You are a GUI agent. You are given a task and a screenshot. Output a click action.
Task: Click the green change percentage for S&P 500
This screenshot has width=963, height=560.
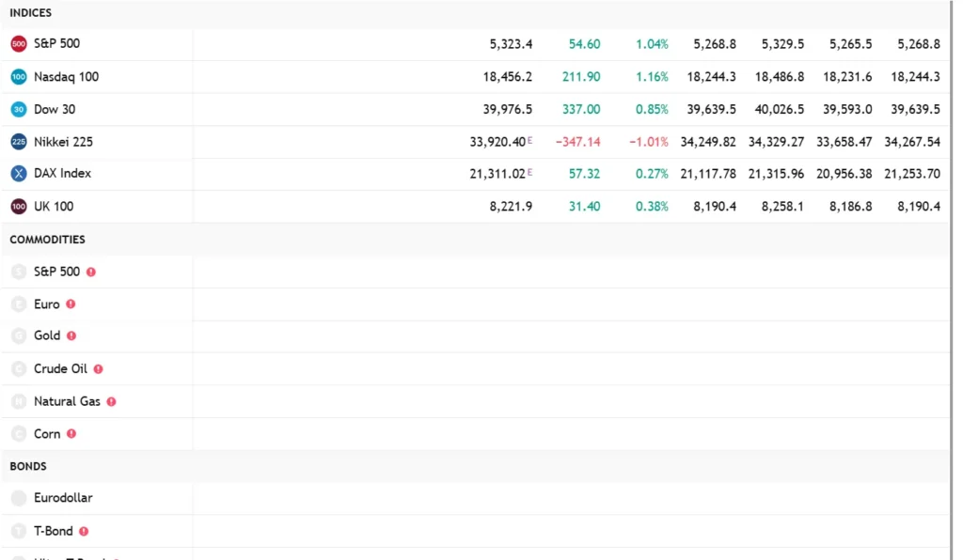tap(652, 43)
